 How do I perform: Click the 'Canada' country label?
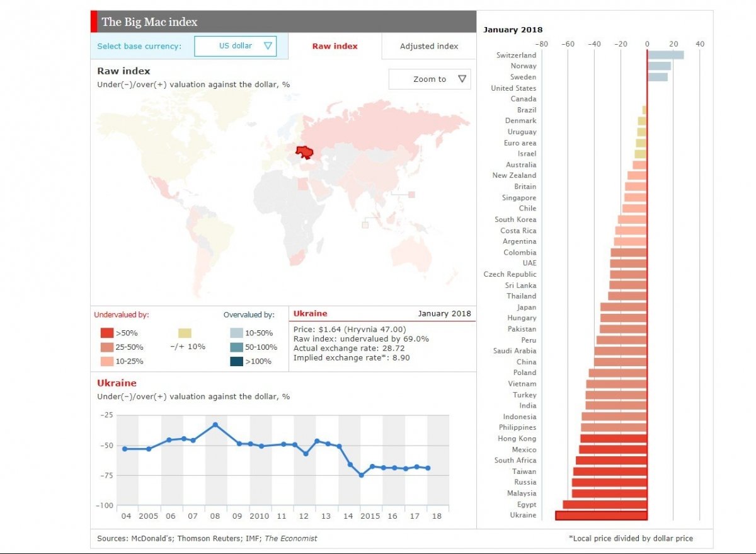click(x=524, y=99)
